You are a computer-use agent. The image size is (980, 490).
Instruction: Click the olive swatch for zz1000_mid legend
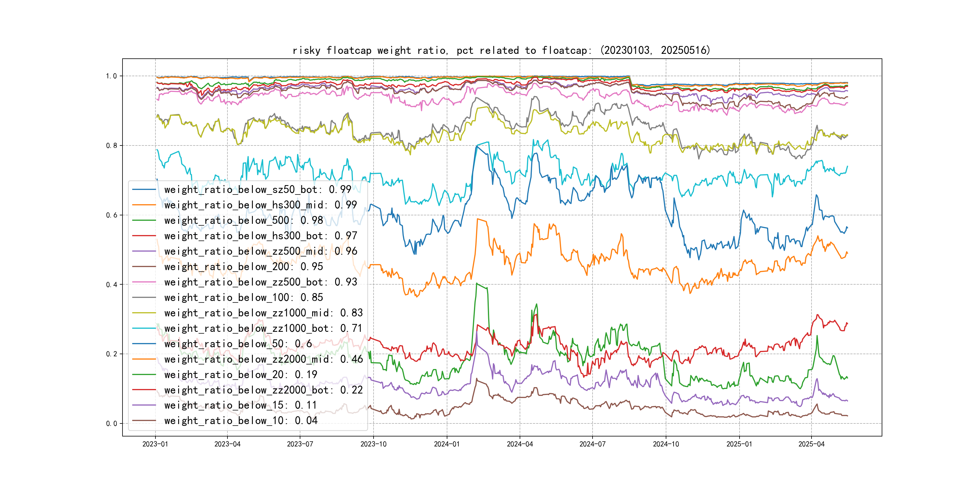[144, 313]
